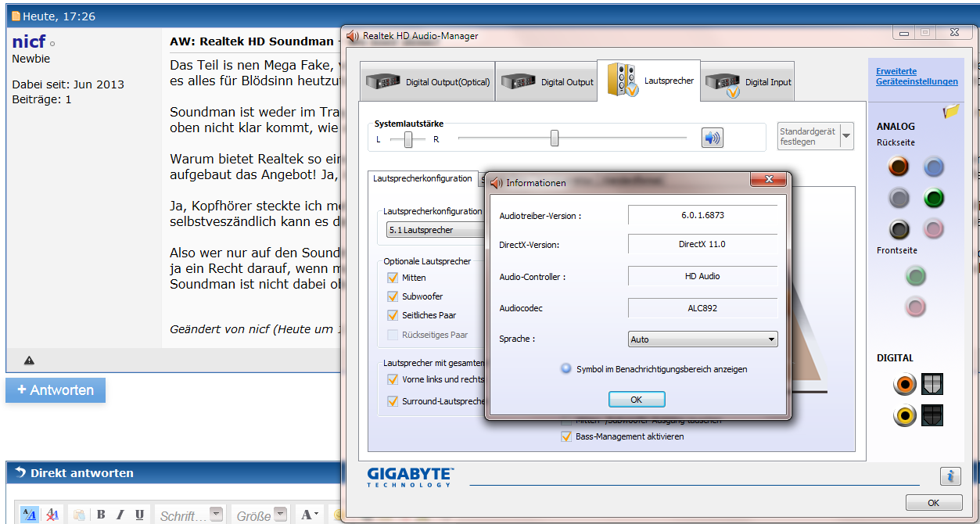The width and height of the screenshot is (980, 524).
Task: Click the lower digital optical connector icon
Action: (932, 415)
